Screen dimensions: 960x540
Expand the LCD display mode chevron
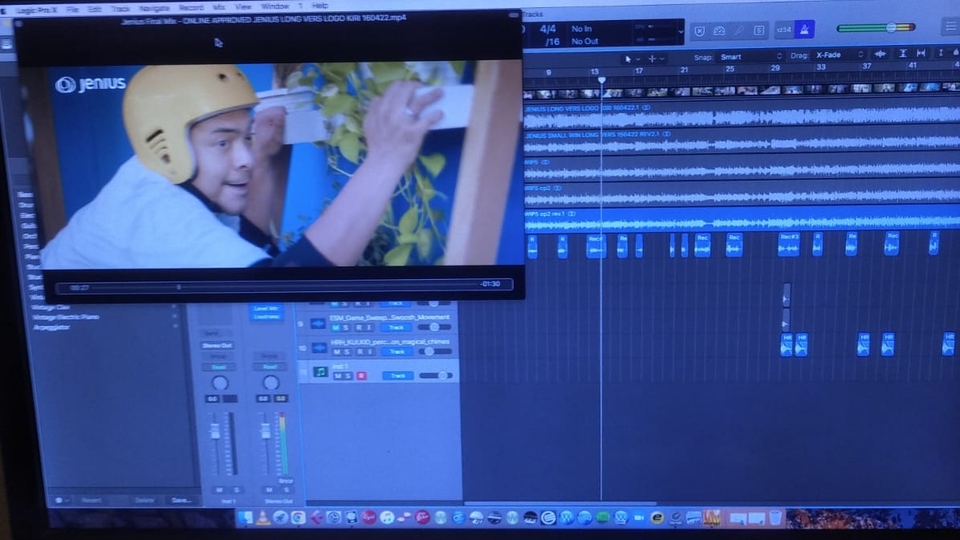(x=680, y=31)
